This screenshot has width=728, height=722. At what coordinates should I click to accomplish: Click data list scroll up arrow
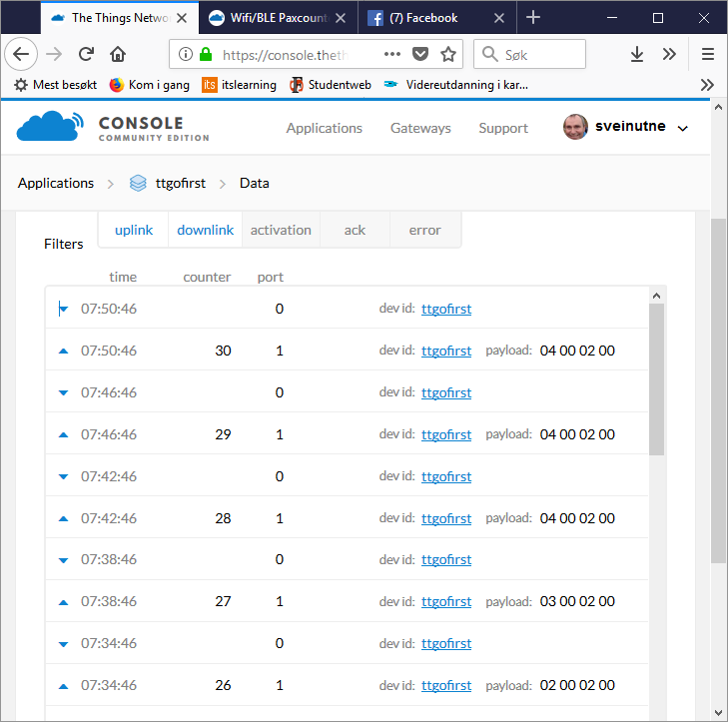coord(656,296)
